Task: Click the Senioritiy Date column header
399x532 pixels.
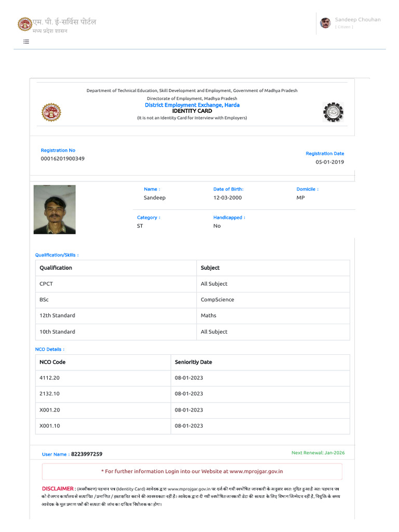Action: pos(260,362)
